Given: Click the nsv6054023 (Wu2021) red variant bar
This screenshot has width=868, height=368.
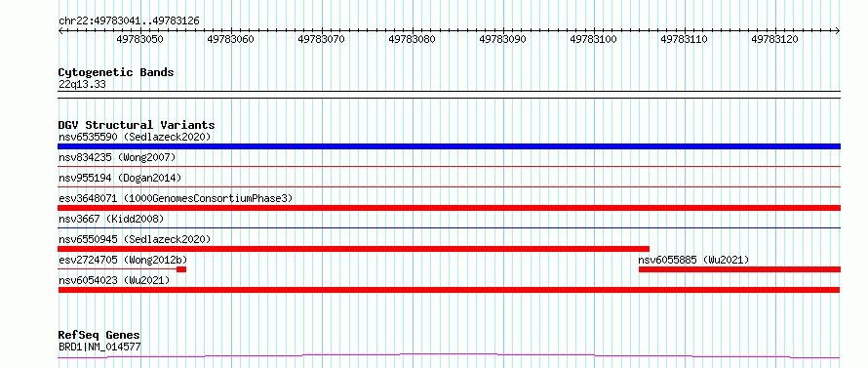Looking at the screenshot, I should (449, 290).
